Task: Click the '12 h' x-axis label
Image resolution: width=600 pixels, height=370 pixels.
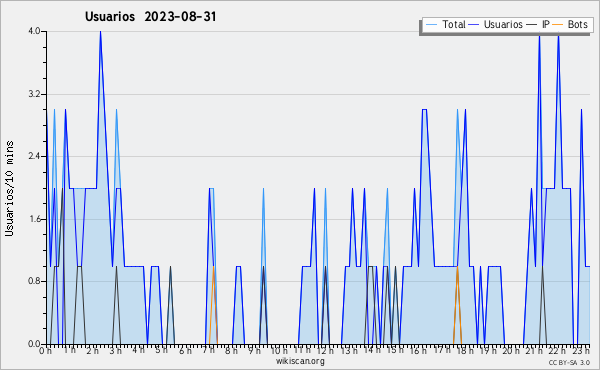Action: (x=325, y=350)
